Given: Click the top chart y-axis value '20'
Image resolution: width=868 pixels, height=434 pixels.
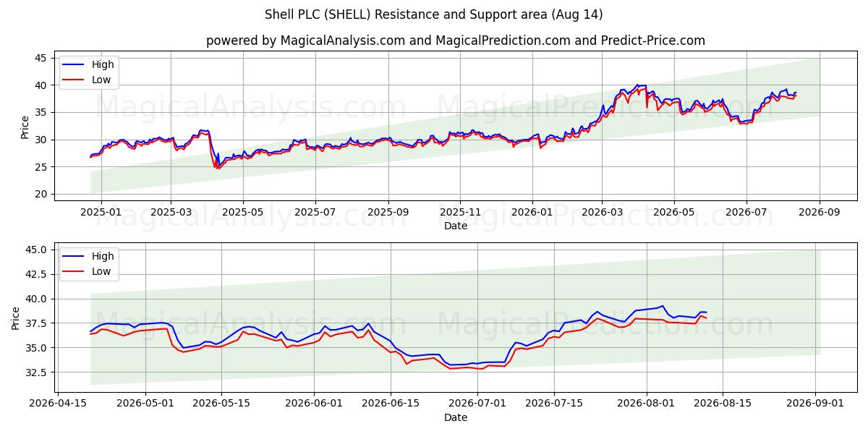Looking at the screenshot, I should coord(41,194).
